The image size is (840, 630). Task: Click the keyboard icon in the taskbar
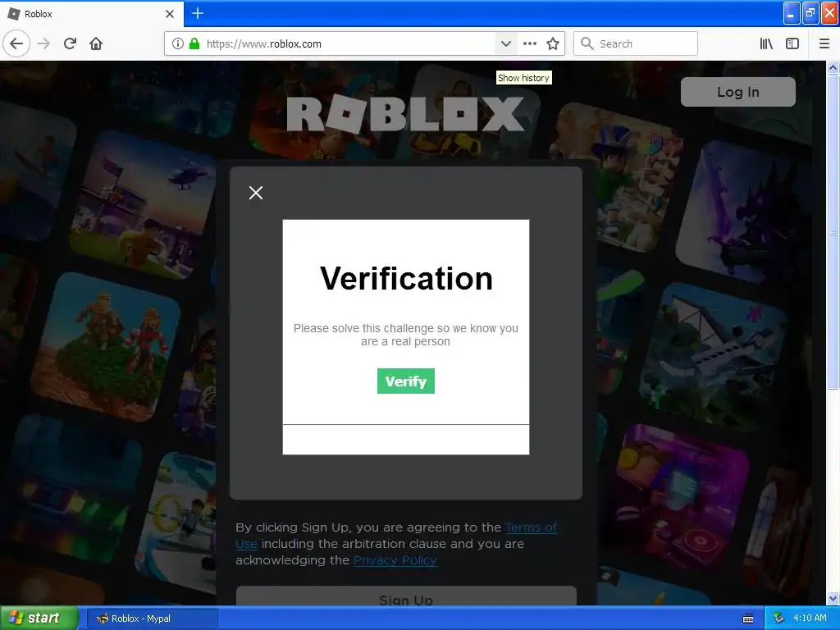click(x=748, y=619)
